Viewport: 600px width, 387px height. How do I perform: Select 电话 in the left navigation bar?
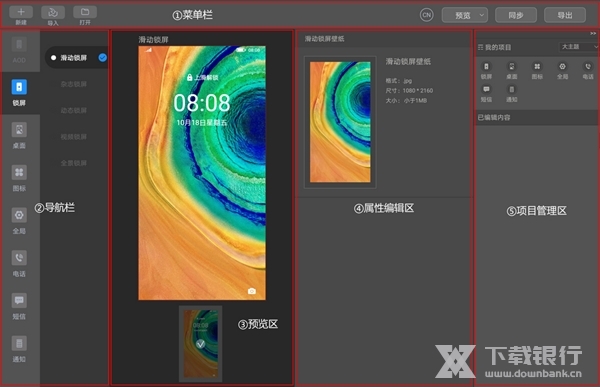[19, 264]
